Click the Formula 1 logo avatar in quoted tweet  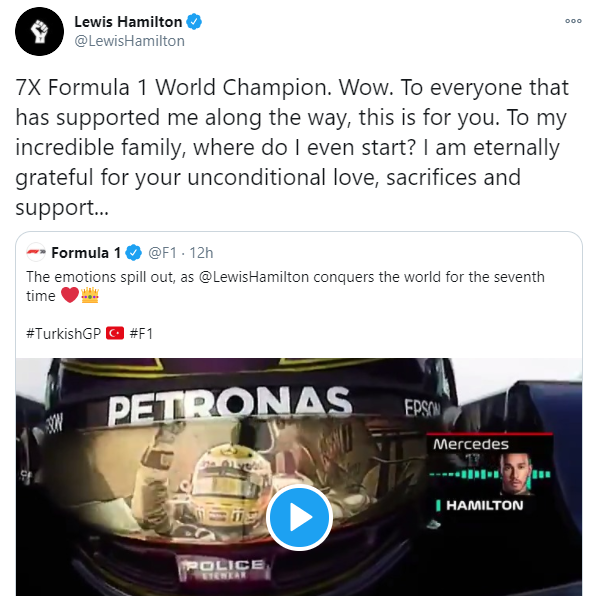(x=36, y=252)
